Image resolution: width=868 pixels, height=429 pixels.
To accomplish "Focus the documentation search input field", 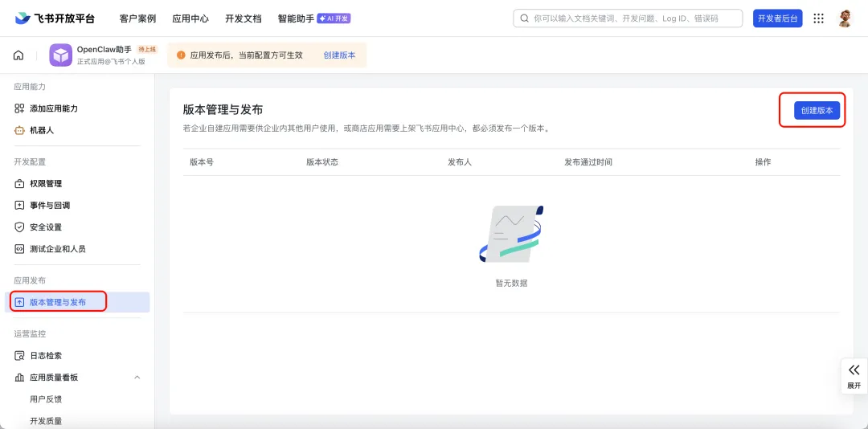I will pos(628,18).
